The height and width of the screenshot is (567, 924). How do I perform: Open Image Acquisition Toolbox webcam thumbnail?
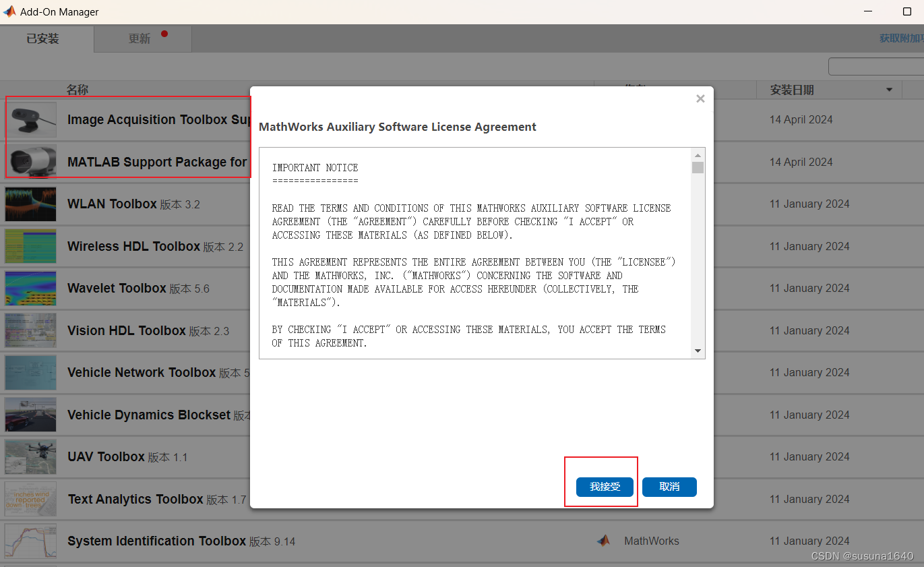31,119
